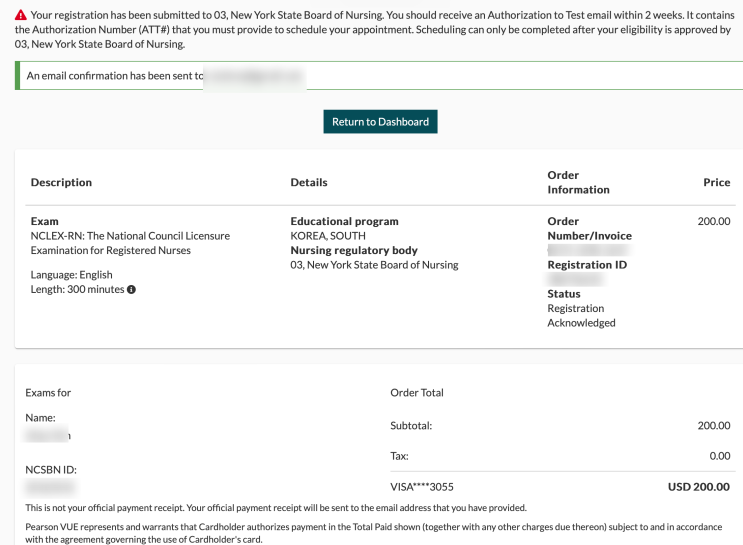Click the 'Exams for' heading
The height and width of the screenshot is (545, 743).
pos(48,393)
